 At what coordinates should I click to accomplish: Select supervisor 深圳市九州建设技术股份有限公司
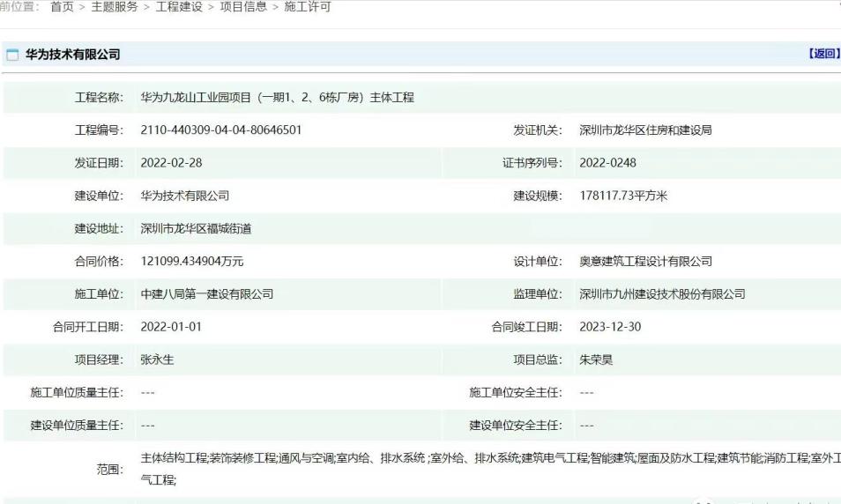[x=662, y=293]
